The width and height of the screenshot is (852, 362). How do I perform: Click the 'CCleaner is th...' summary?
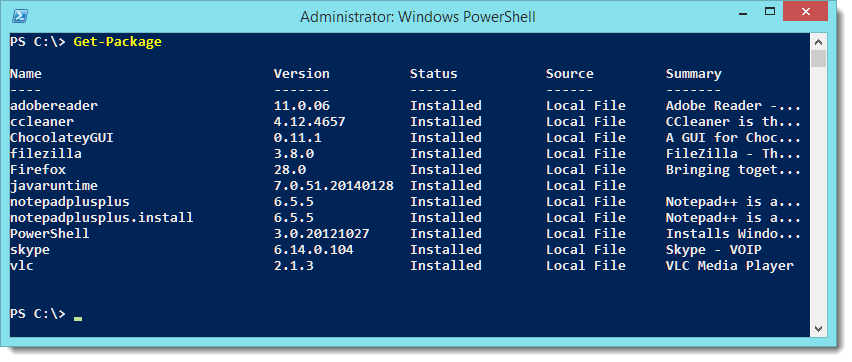click(734, 122)
